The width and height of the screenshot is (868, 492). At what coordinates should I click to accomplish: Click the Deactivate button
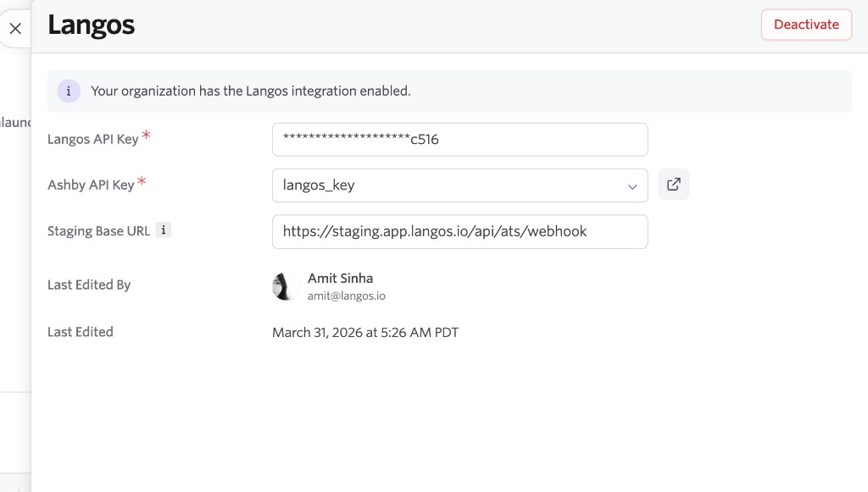point(806,25)
